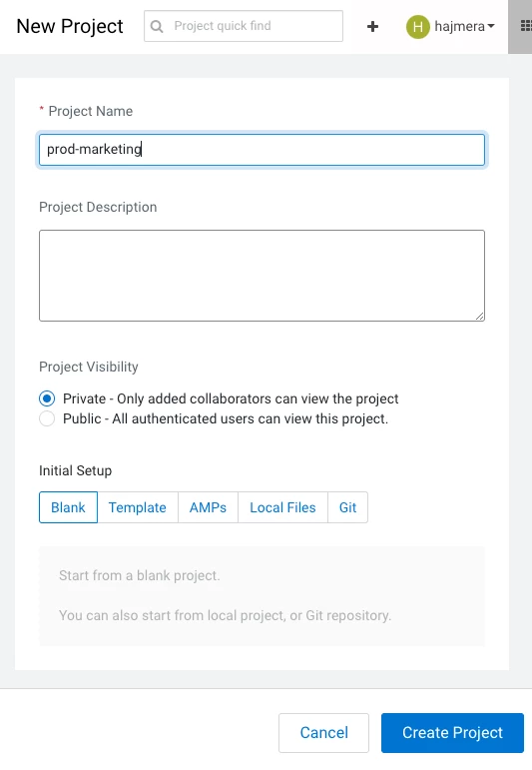Click the New Project page title

click(x=70, y=26)
